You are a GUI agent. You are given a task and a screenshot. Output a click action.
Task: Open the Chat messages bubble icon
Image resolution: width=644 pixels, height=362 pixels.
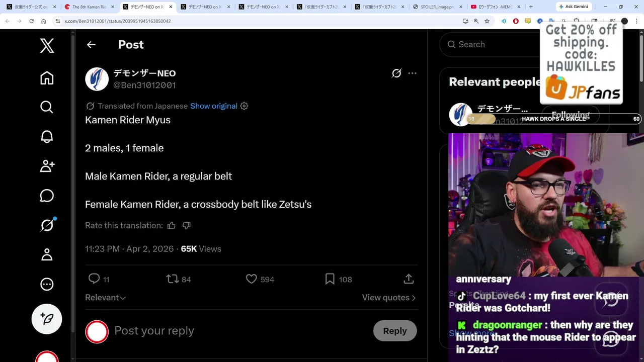coord(47,196)
